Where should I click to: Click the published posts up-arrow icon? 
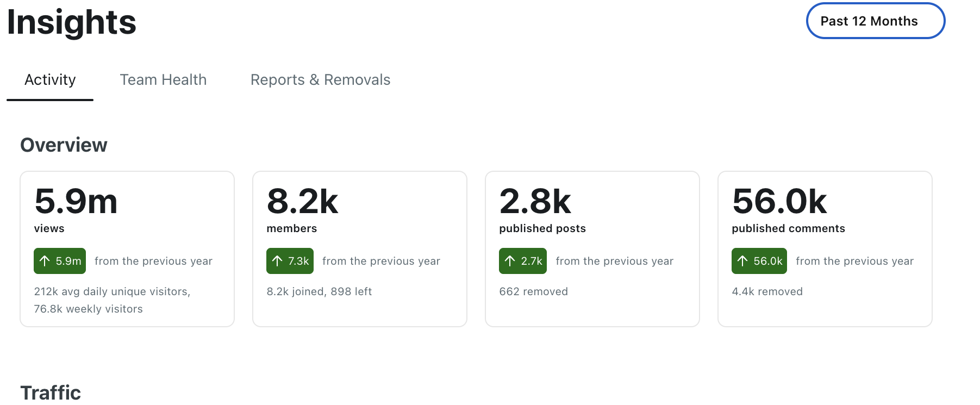point(510,261)
